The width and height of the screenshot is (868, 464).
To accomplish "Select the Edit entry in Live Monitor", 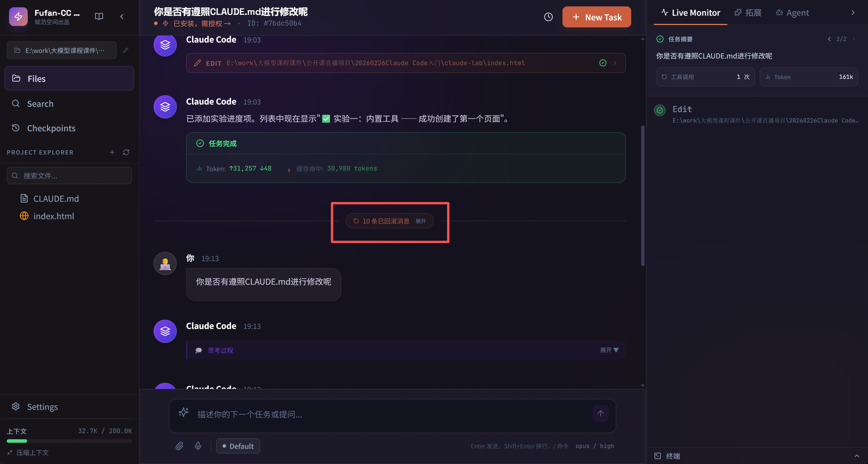I will coord(757,114).
